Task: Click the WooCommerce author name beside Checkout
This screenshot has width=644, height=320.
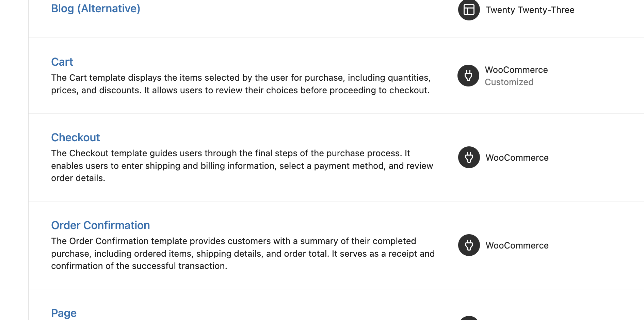Action: tap(517, 157)
